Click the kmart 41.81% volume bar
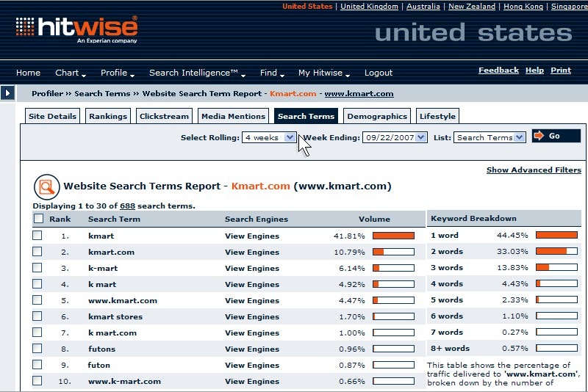This screenshot has width=588, height=392. tap(393, 236)
